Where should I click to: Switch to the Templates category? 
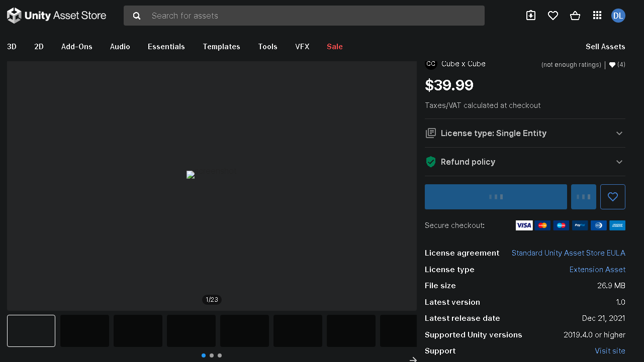[x=221, y=46]
